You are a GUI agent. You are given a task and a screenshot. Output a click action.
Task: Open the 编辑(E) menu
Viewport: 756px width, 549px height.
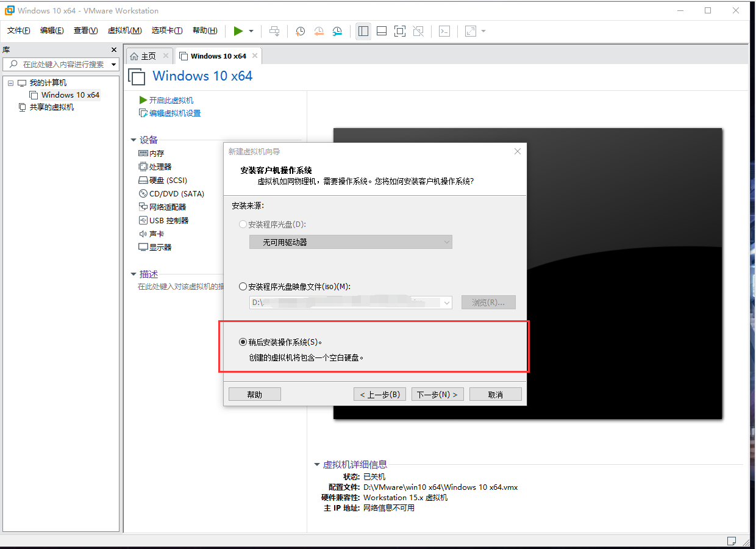pos(52,30)
